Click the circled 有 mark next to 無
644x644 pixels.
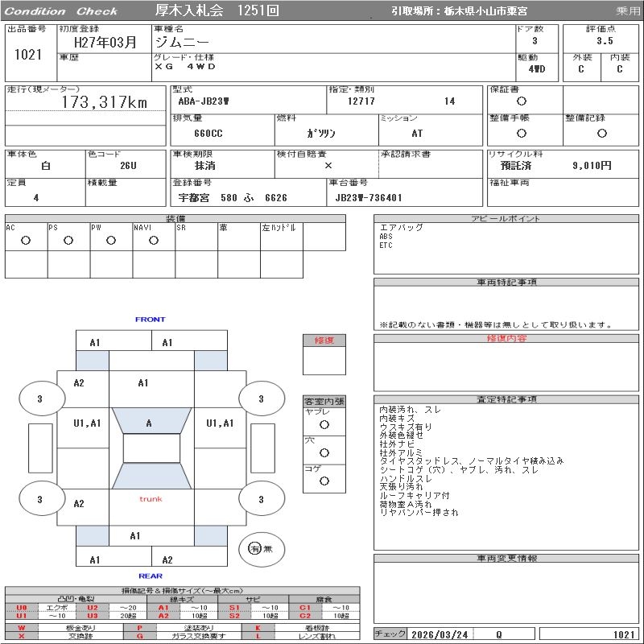(254, 549)
